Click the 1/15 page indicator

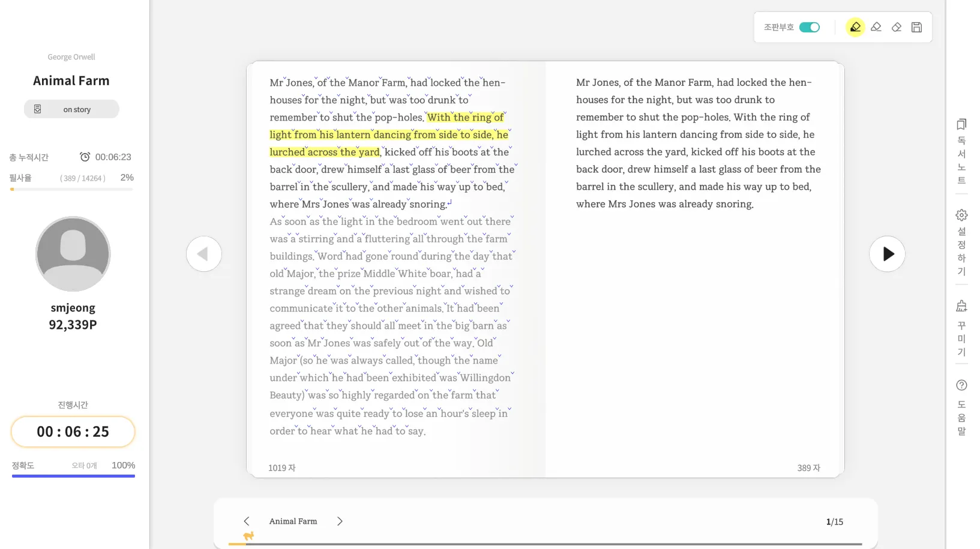834,522
